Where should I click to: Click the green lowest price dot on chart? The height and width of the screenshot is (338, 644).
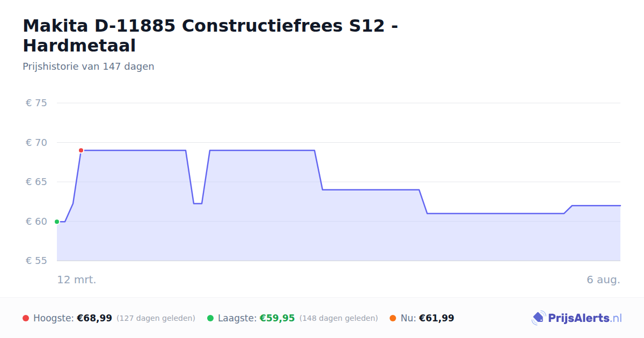click(57, 222)
